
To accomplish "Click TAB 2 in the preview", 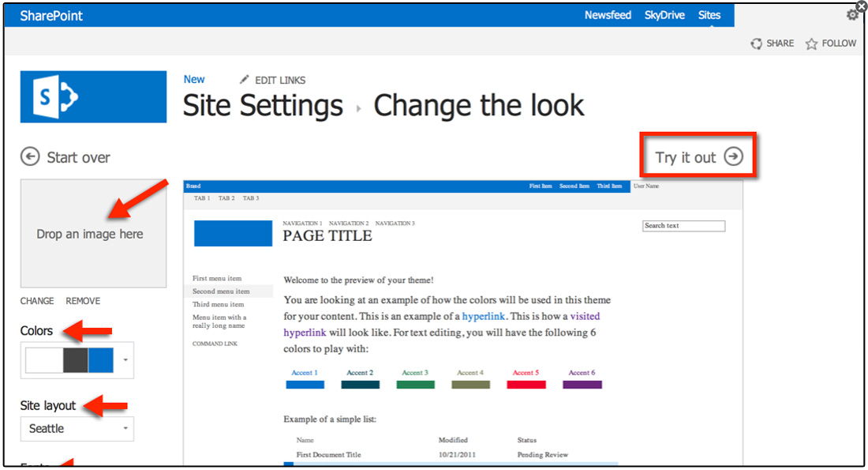I will point(226,197).
